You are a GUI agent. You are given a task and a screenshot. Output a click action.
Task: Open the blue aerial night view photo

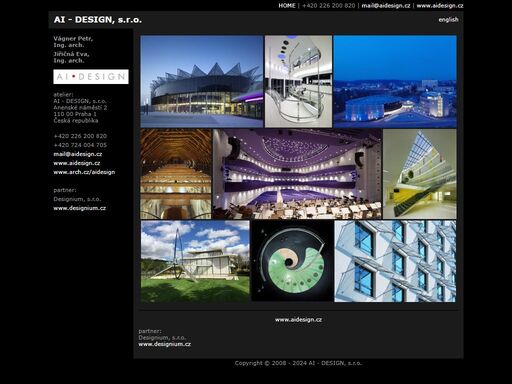click(x=395, y=82)
